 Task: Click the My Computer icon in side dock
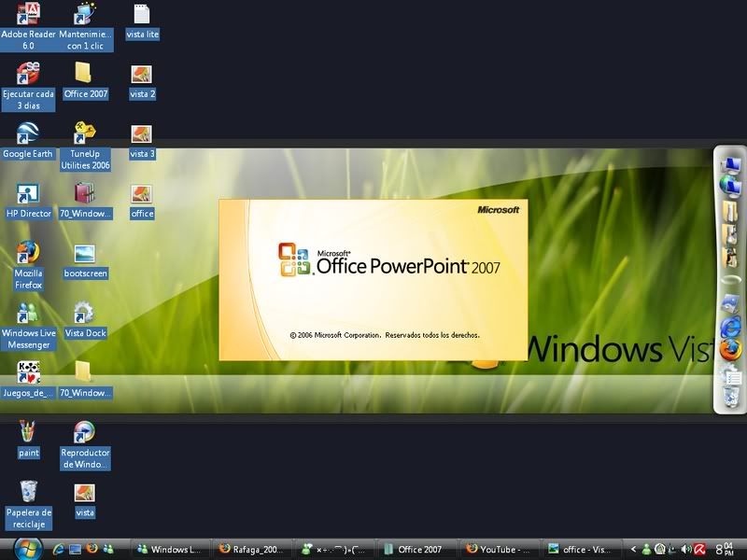pyautogui.click(x=731, y=165)
